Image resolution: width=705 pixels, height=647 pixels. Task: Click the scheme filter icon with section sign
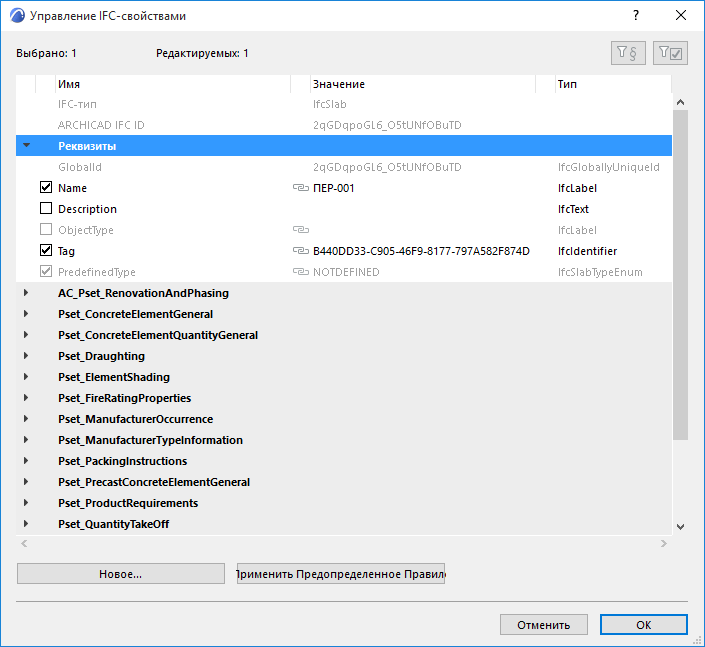pyautogui.click(x=629, y=54)
